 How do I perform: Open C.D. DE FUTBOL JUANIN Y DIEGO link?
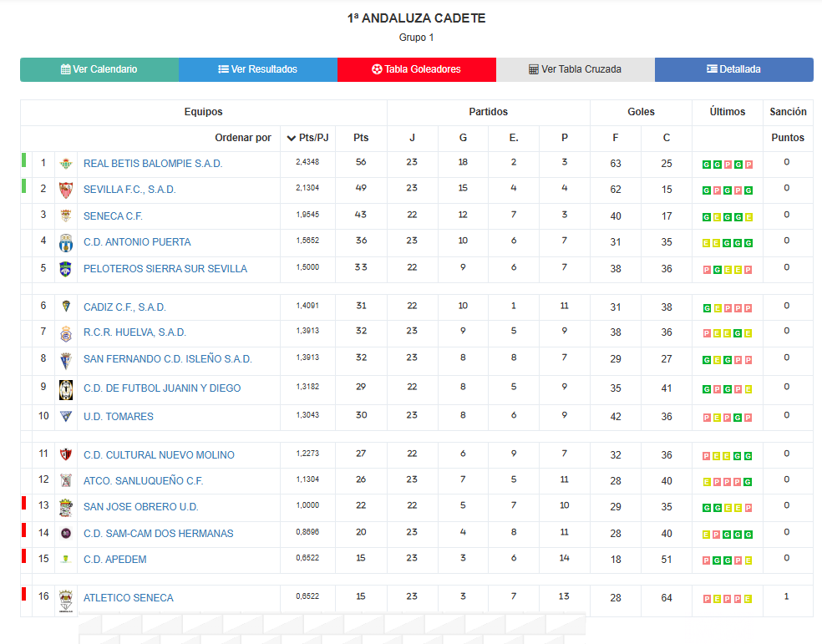pyautogui.click(x=162, y=388)
